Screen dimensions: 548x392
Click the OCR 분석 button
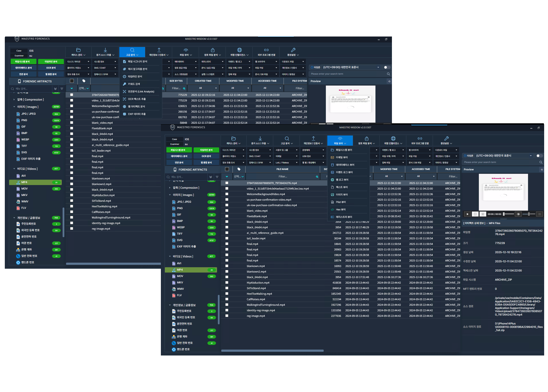[x=206, y=156]
